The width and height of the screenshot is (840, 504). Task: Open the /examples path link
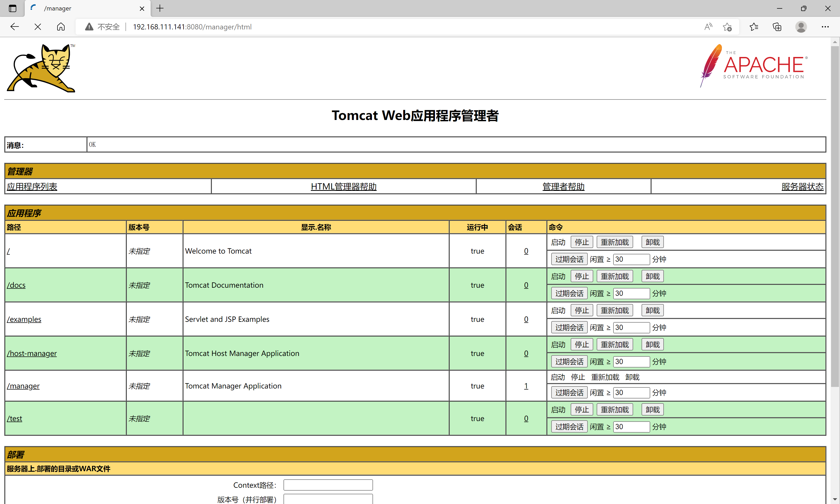point(24,319)
